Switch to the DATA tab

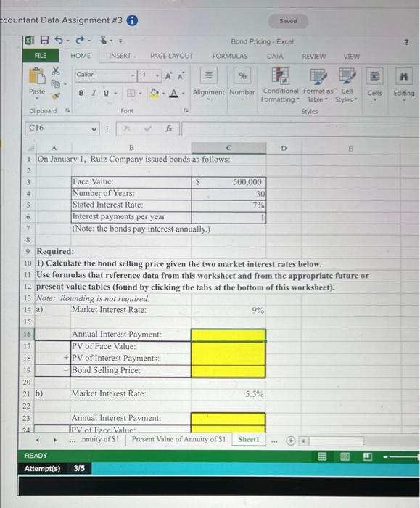point(275,56)
